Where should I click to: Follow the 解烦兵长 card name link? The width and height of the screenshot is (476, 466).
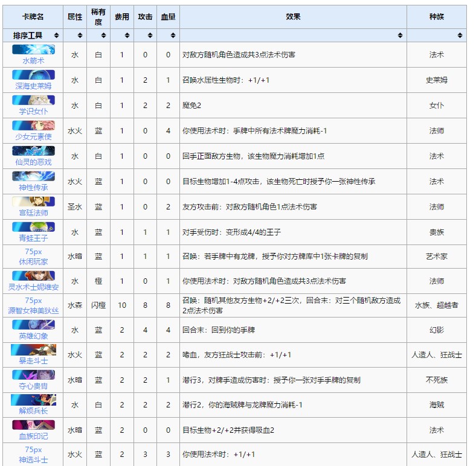point(33,411)
